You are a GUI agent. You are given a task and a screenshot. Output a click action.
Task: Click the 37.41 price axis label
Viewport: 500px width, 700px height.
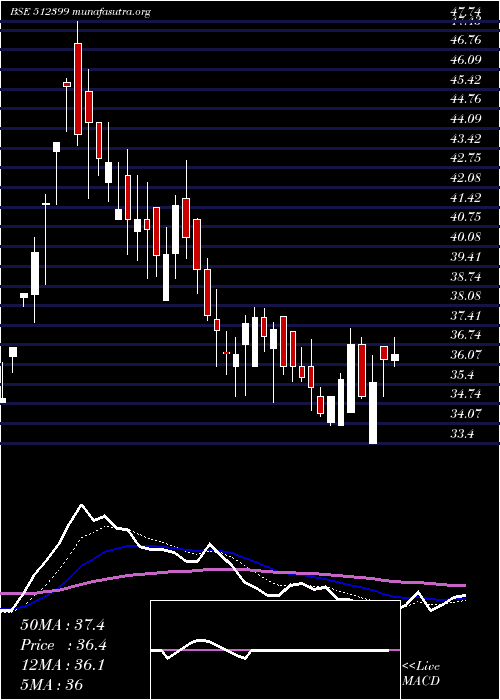coord(466,316)
